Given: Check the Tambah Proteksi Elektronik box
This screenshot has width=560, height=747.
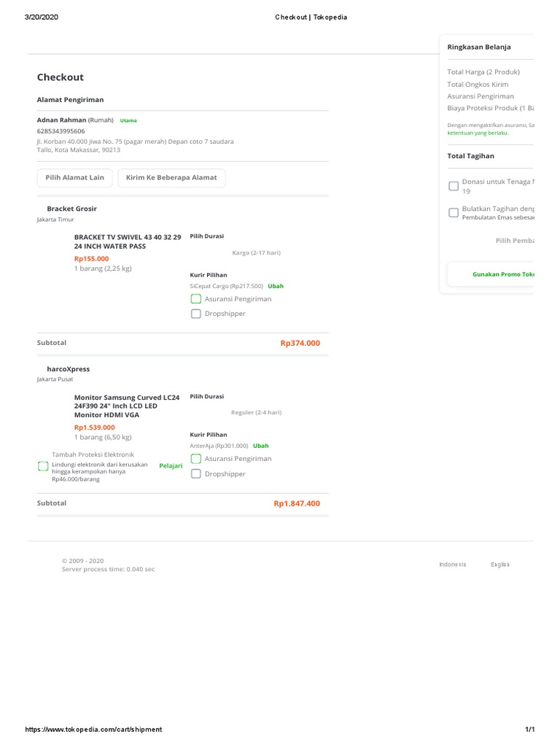Looking at the screenshot, I should pyautogui.click(x=43, y=466).
